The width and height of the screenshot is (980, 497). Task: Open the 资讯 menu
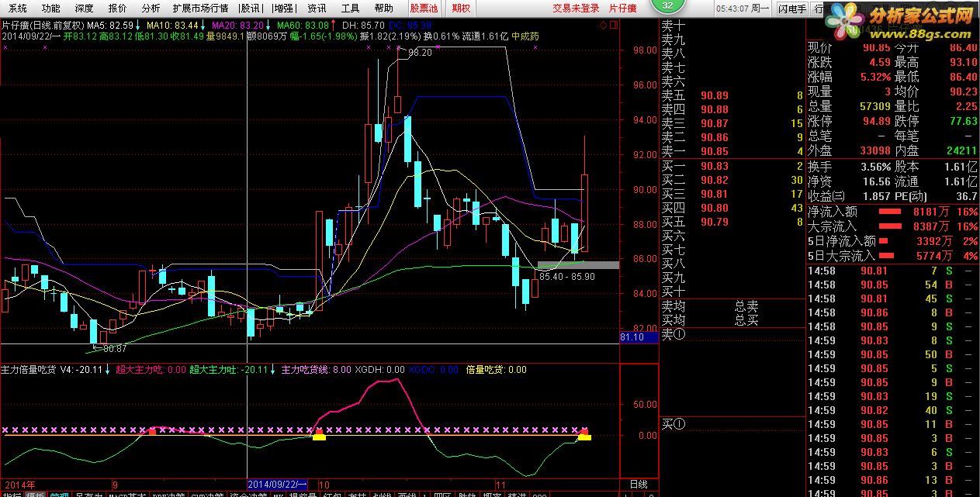pos(317,9)
